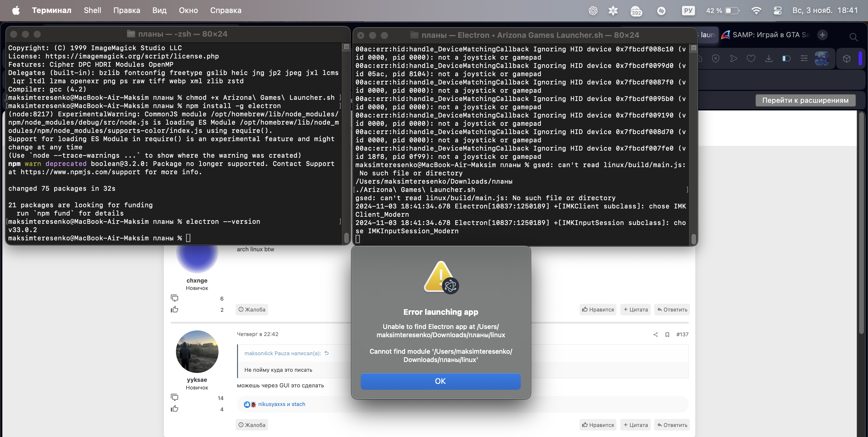
Task: Open the Shell menu
Action: tap(92, 10)
